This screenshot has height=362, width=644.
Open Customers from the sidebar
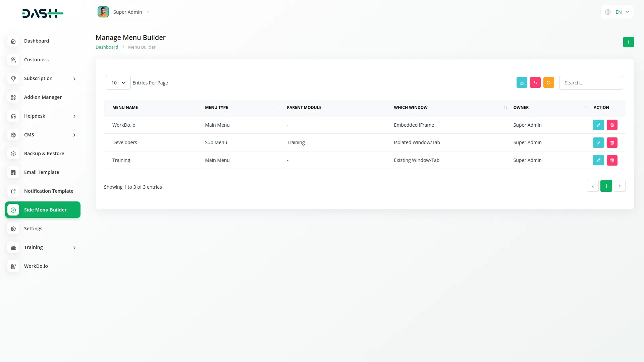click(36, 60)
